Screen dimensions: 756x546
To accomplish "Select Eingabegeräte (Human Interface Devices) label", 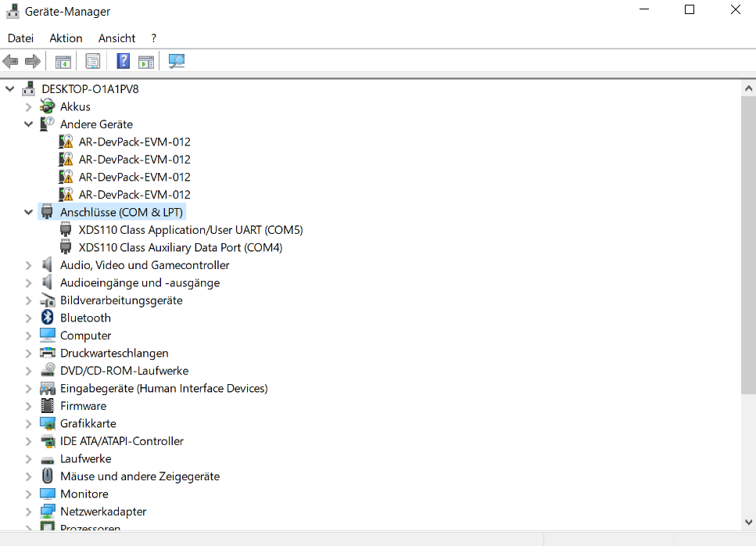I will pyautogui.click(x=164, y=388).
